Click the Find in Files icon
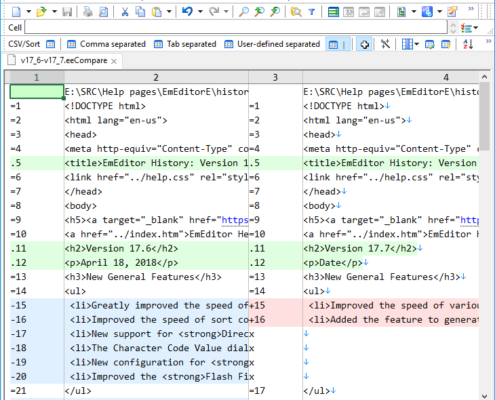The image size is (495, 400). (x=296, y=12)
